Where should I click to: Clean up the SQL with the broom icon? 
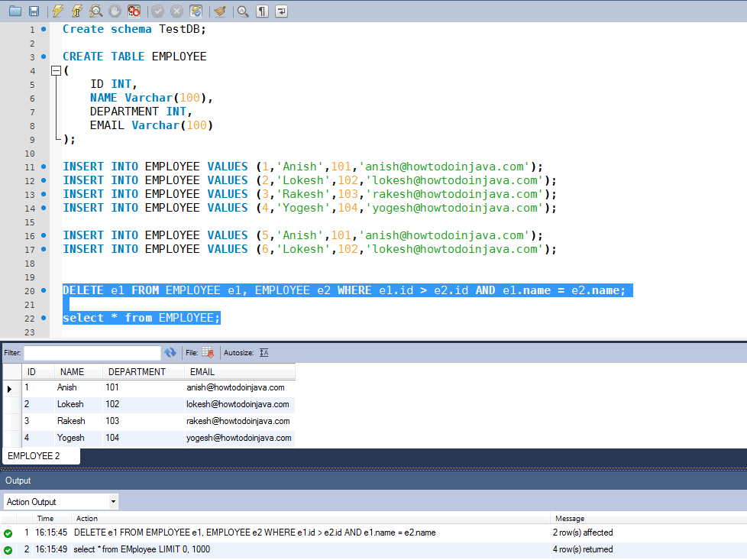coord(218,11)
